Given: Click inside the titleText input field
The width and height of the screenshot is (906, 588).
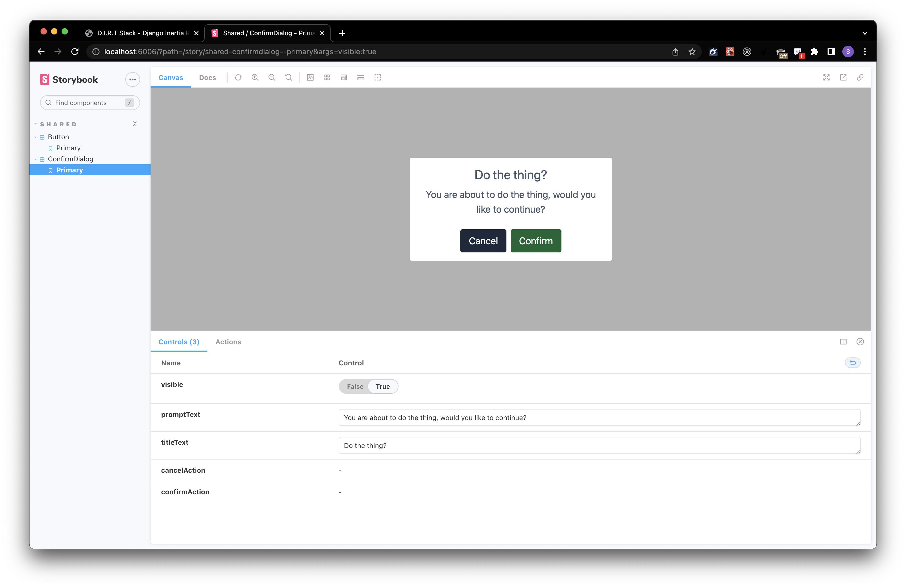Looking at the screenshot, I should click(x=599, y=445).
